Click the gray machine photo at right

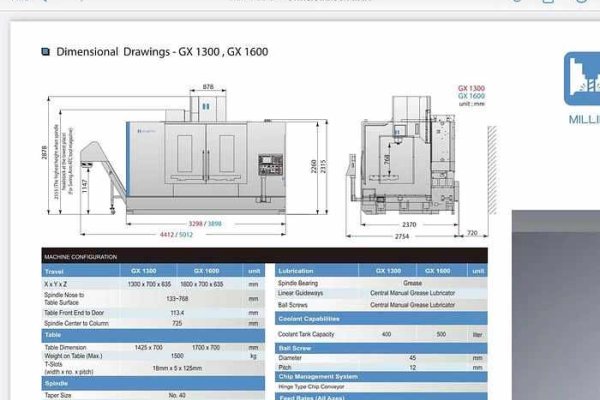pos(556,305)
